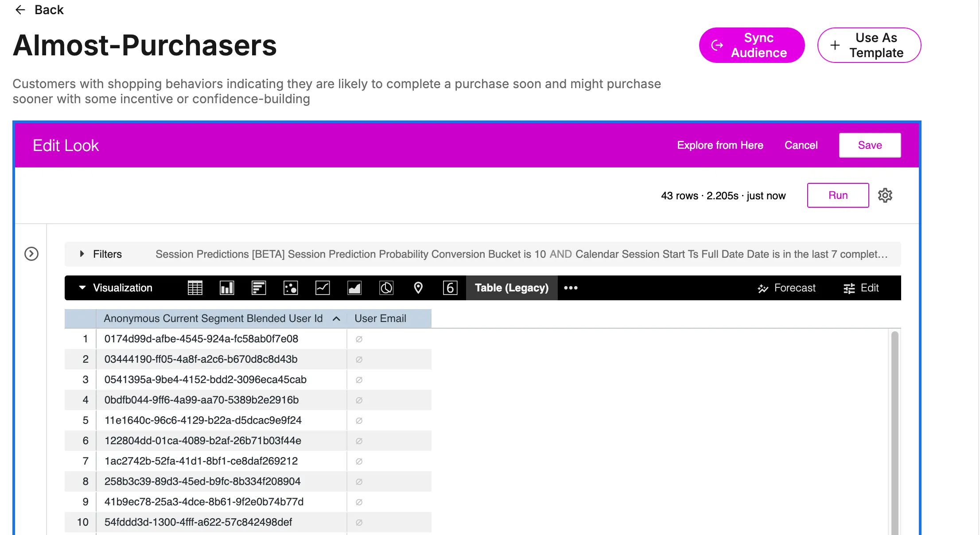
Task: Select the map visualization icon
Action: tap(418, 288)
